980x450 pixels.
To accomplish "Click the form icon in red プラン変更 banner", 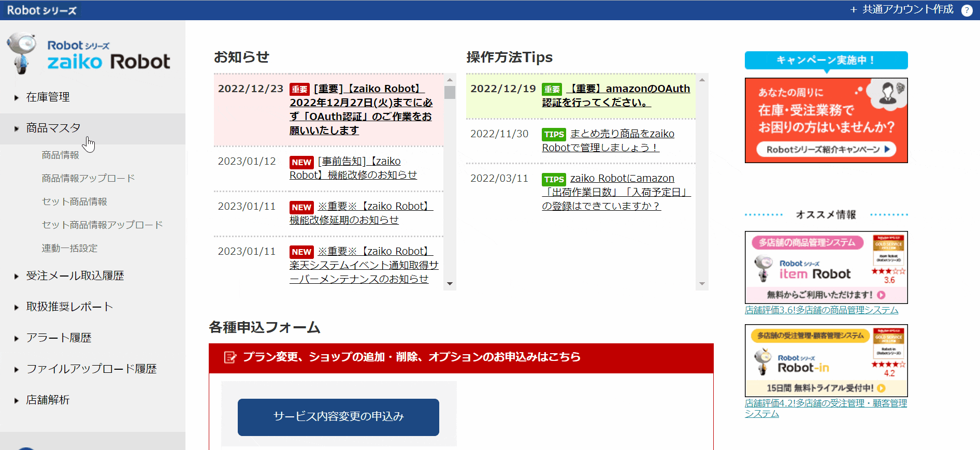I will click(230, 357).
